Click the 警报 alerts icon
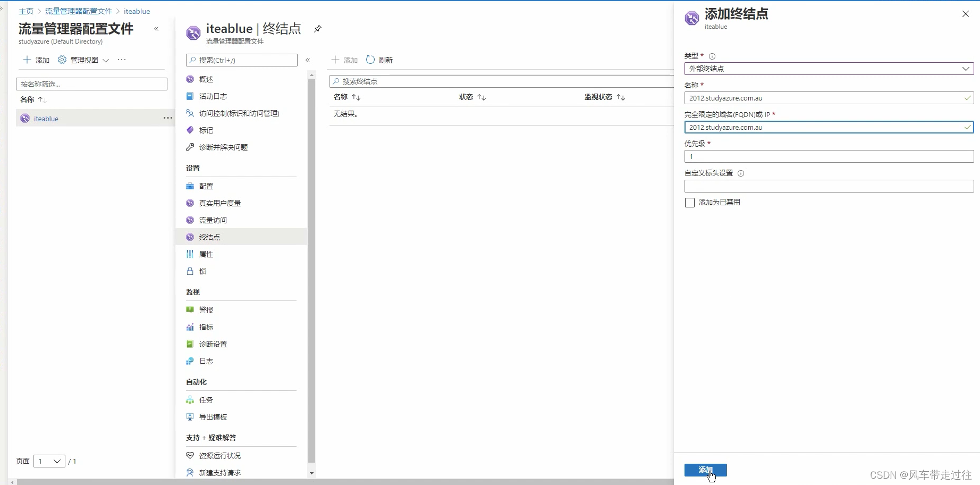Image resolution: width=980 pixels, height=485 pixels. [190, 310]
